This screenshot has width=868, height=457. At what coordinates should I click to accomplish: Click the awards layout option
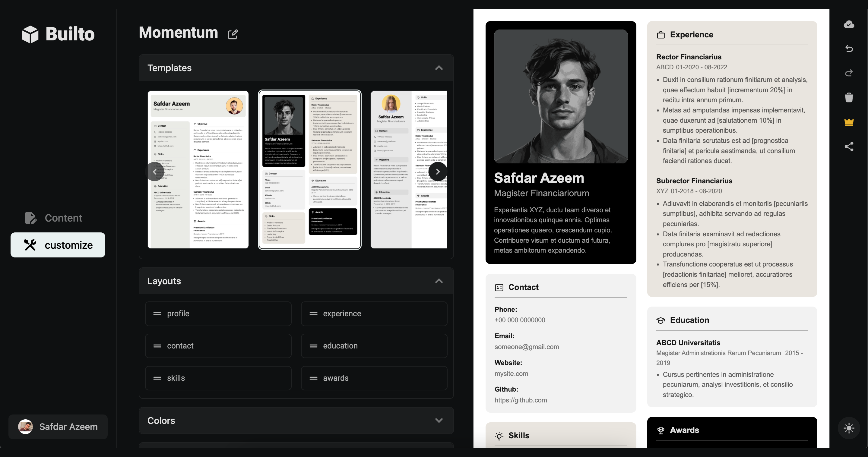pyautogui.click(x=374, y=378)
